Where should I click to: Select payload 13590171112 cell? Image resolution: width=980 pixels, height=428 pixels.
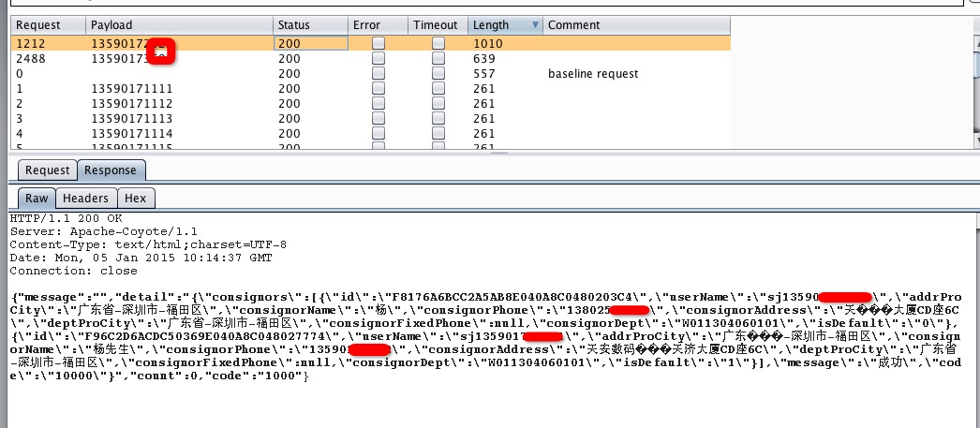pos(179,104)
